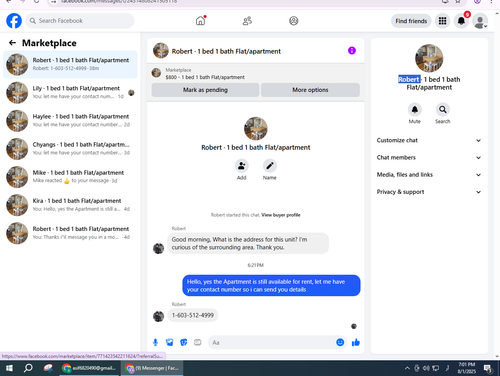The width and height of the screenshot is (500, 376).
Task: Click More options button
Action: 310,90
